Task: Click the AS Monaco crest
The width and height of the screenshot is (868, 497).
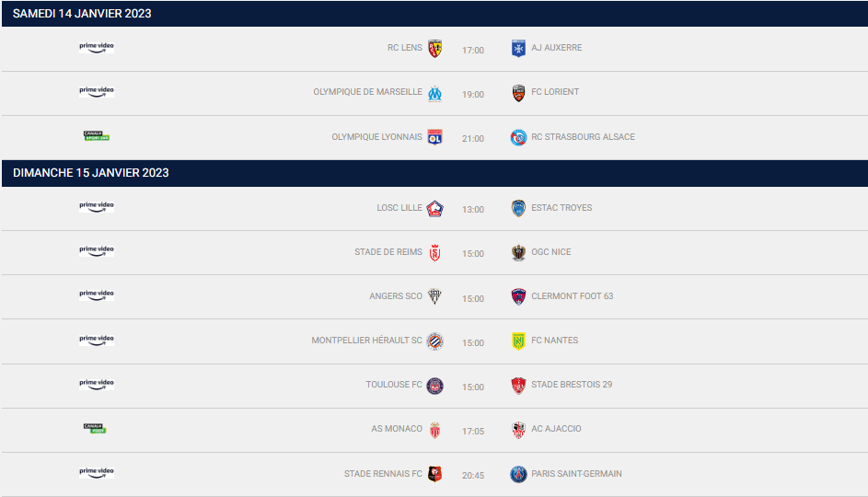Action: pos(435,430)
